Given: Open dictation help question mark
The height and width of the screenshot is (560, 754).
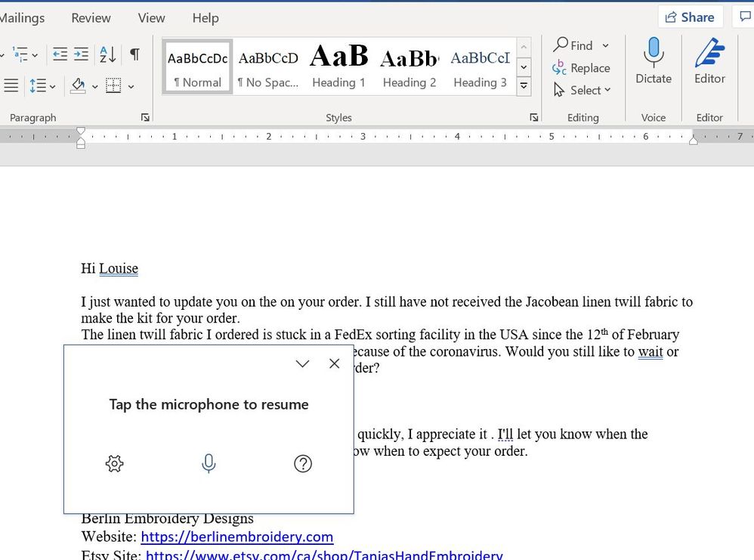Looking at the screenshot, I should (303, 464).
